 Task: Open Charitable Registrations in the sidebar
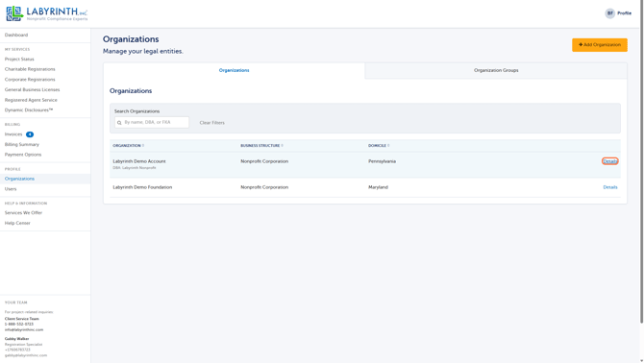click(30, 69)
